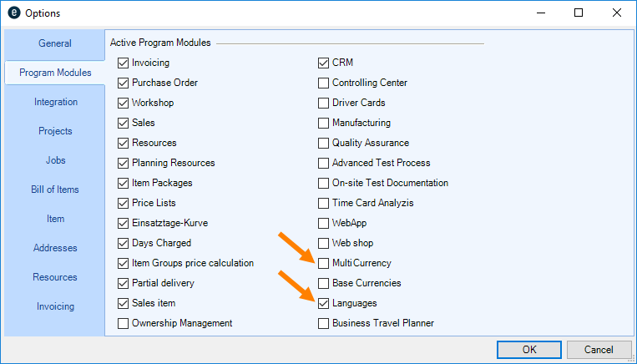This screenshot has width=637, height=364.
Task: Select the Bill of Items tab
Action: pyautogui.click(x=55, y=190)
